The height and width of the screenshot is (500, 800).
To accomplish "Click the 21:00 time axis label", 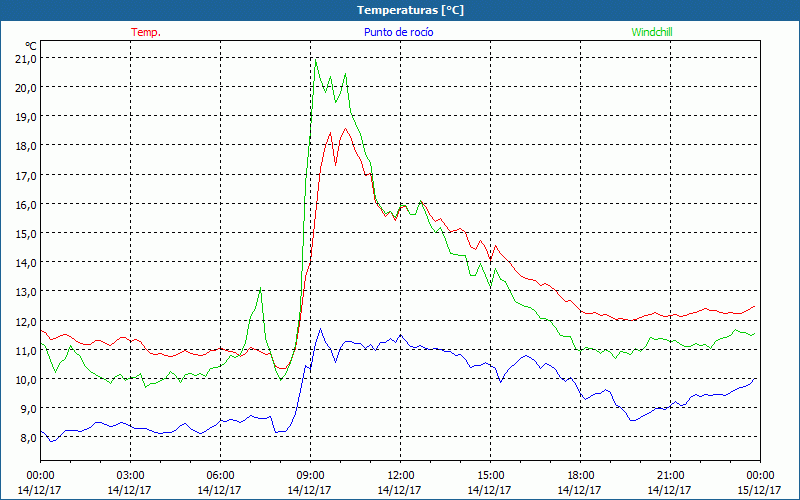I will click(x=670, y=476).
